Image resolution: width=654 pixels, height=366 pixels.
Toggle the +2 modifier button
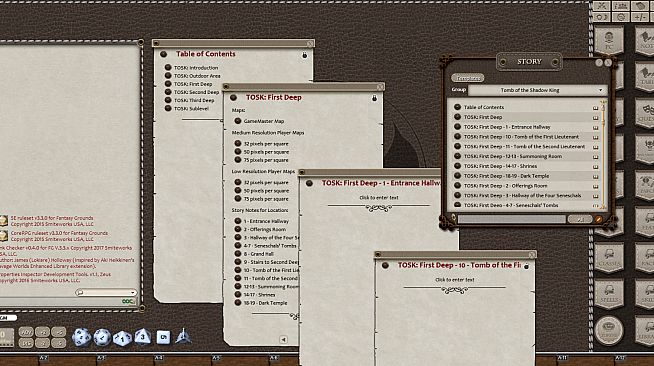[x=42, y=332]
